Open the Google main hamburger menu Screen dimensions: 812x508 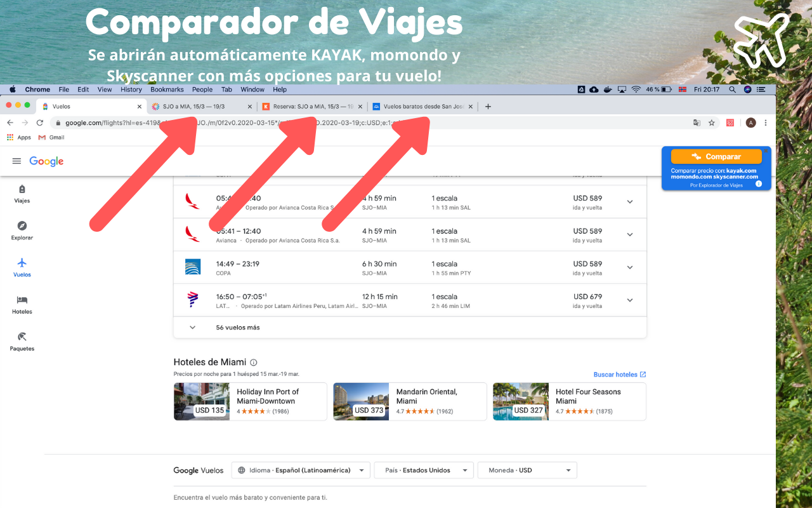pyautogui.click(x=16, y=161)
